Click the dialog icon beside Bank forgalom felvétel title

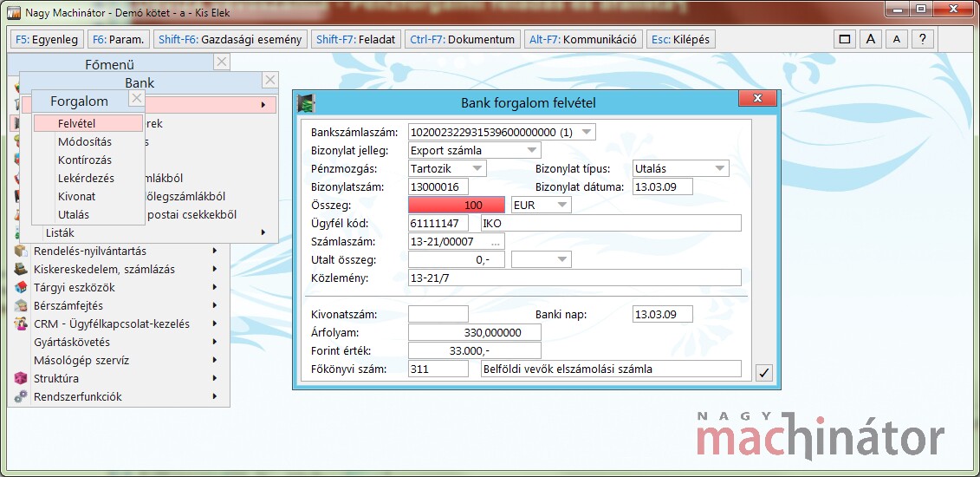point(306,102)
